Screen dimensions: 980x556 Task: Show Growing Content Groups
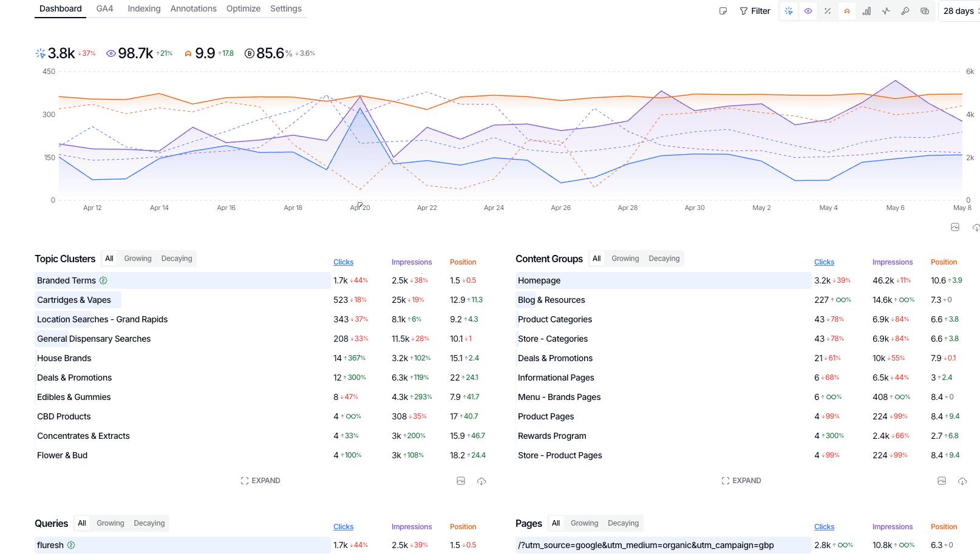click(625, 259)
